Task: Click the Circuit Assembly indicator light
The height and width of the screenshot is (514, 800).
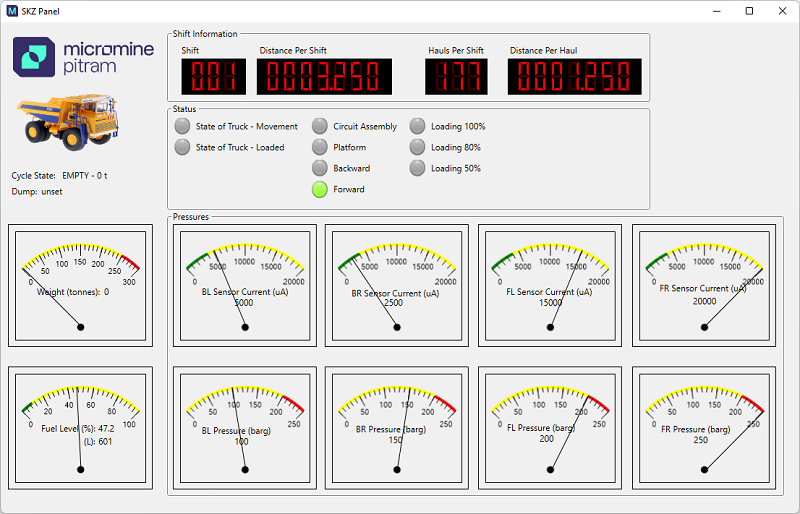Action: (x=320, y=126)
